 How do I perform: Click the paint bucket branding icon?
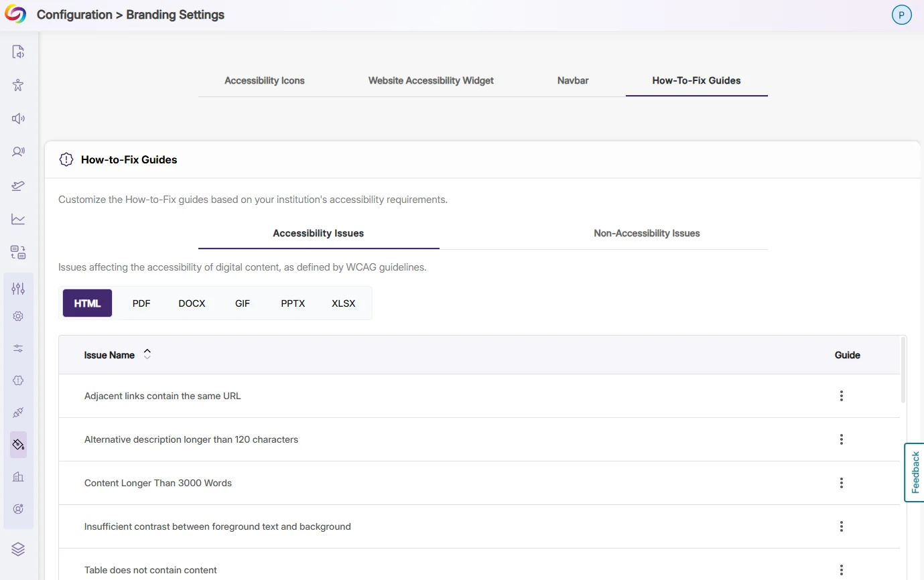point(18,445)
